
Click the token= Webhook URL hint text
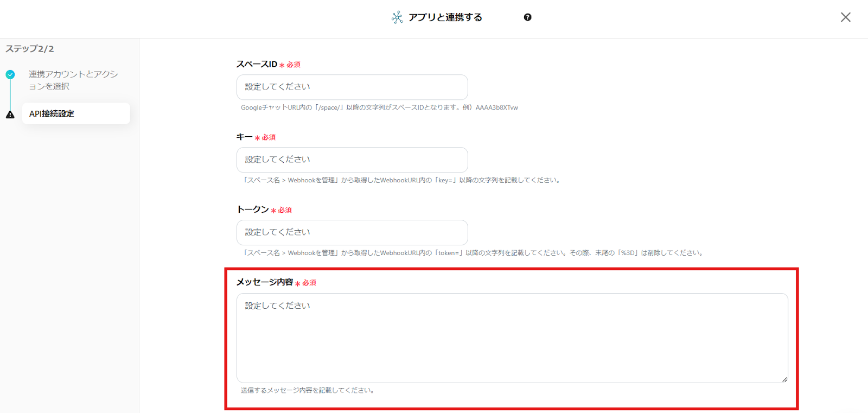tap(473, 253)
